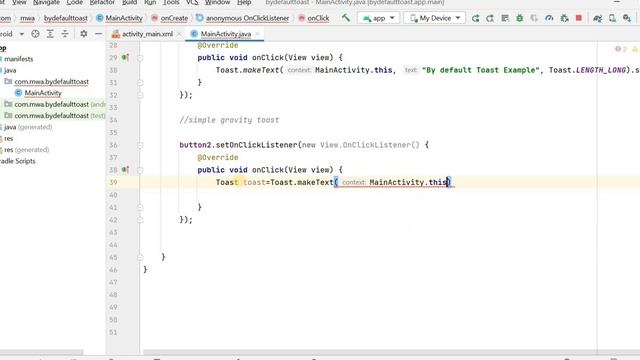Click the onClick breadcrumb
Screen dimensions: 640x360
pos(313,18)
